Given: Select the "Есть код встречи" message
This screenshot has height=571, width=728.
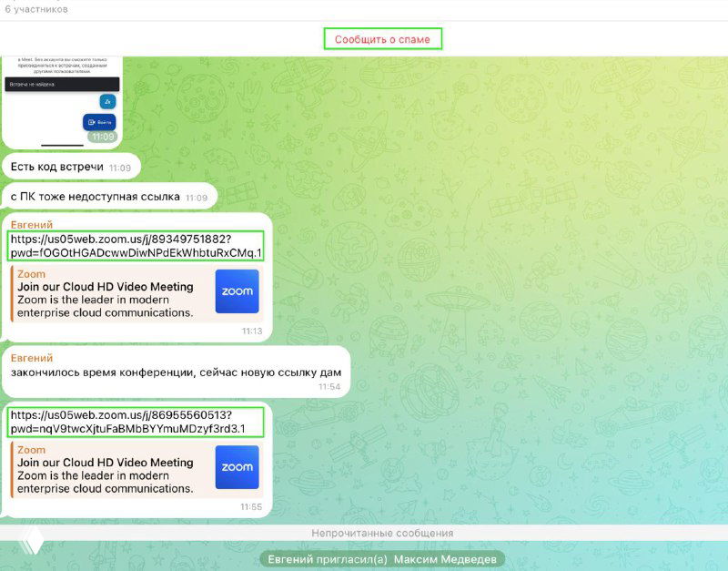Looking at the screenshot, I should (57, 168).
